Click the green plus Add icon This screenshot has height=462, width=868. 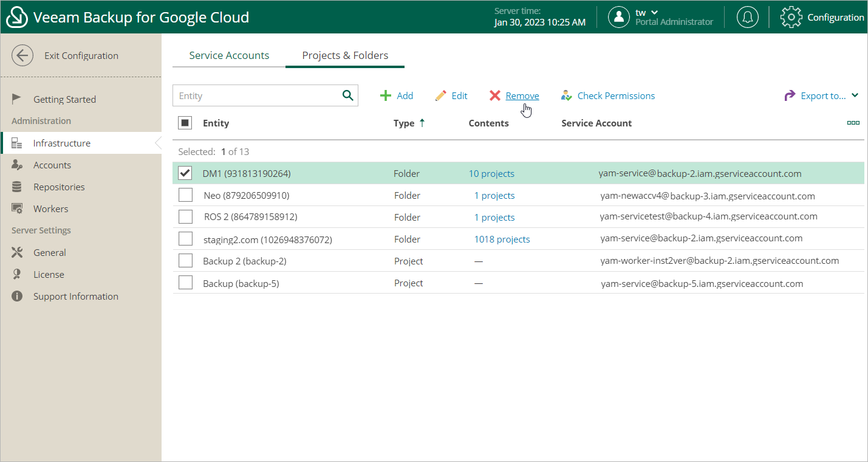coord(385,96)
